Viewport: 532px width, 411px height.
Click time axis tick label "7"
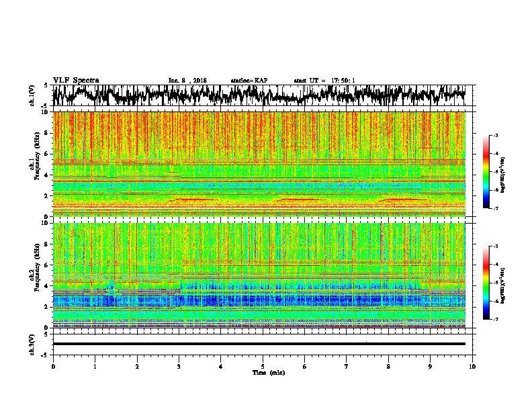(x=347, y=367)
